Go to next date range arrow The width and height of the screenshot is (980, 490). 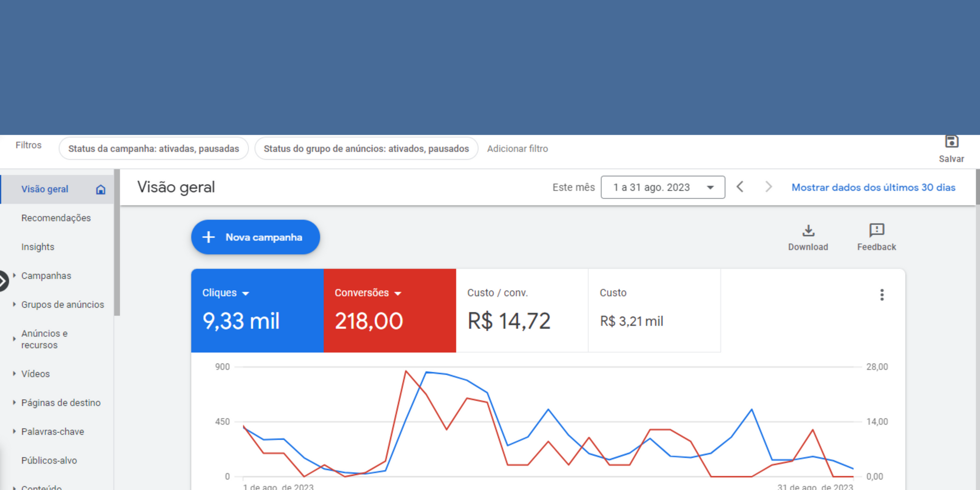[x=768, y=187]
